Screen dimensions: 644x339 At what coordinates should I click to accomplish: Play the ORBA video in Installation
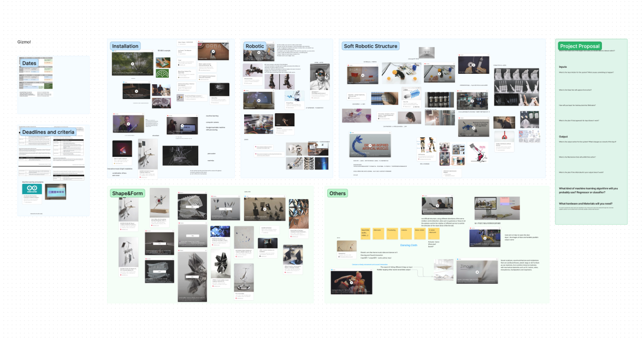[x=212, y=50]
